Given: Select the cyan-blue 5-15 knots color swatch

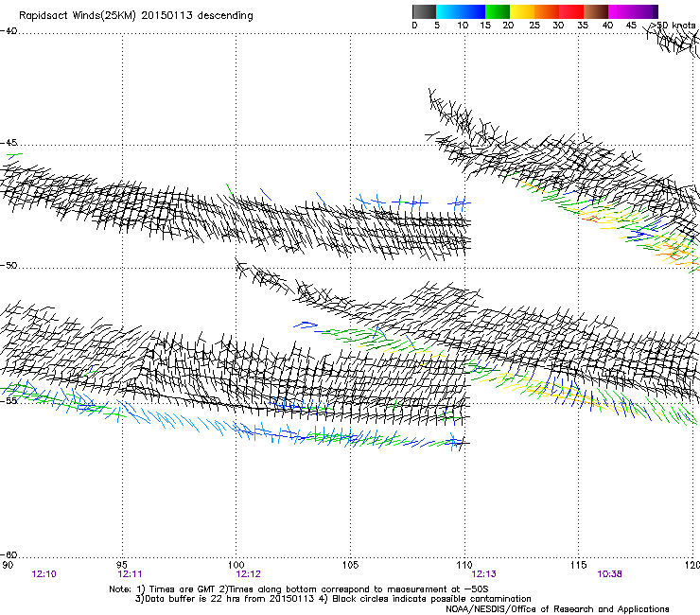Looking at the screenshot, I should pyautogui.click(x=461, y=11).
